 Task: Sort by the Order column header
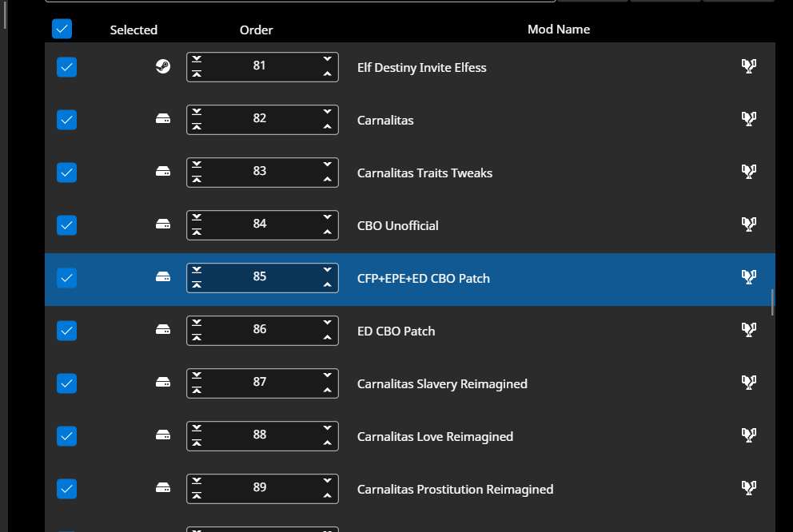pos(256,30)
